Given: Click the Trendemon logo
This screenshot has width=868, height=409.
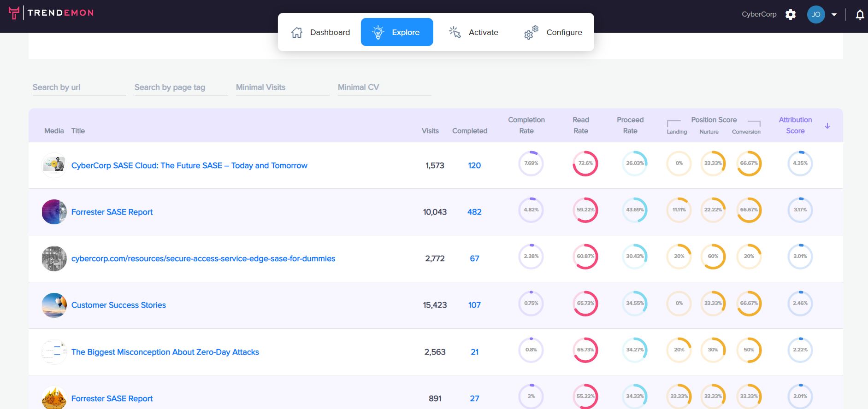Looking at the screenshot, I should (x=51, y=13).
